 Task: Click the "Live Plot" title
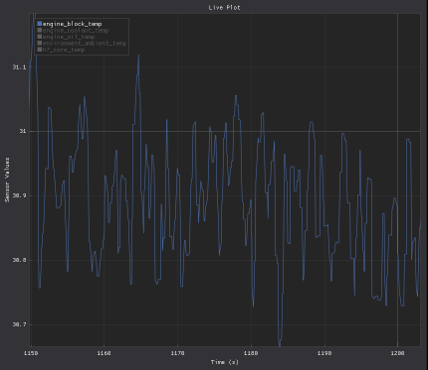coord(224,7)
